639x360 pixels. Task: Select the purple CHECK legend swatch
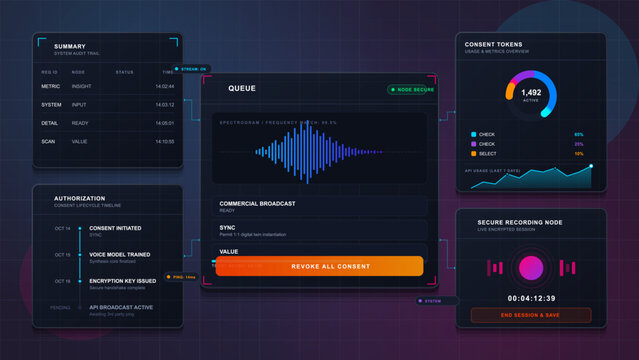pyautogui.click(x=474, y=144)
